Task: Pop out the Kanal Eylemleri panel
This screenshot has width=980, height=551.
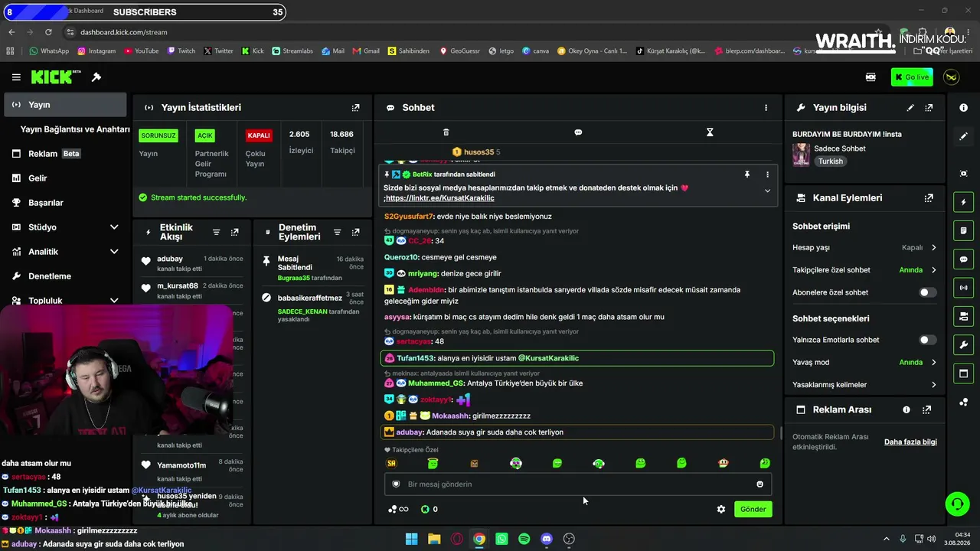Action: click(x=929, y=198)
